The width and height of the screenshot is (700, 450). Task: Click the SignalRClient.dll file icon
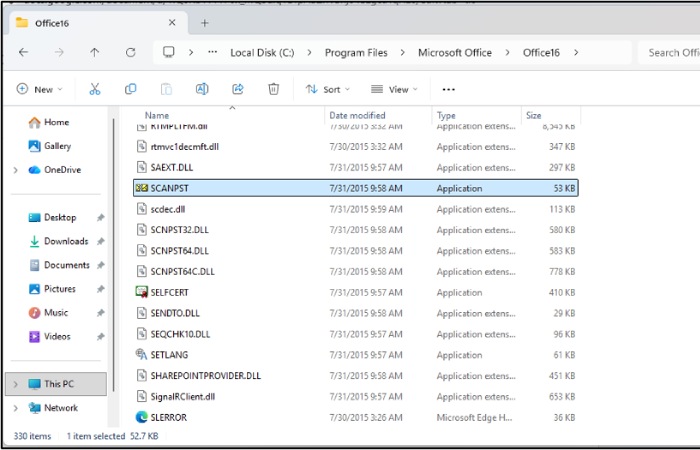[142, 396]
